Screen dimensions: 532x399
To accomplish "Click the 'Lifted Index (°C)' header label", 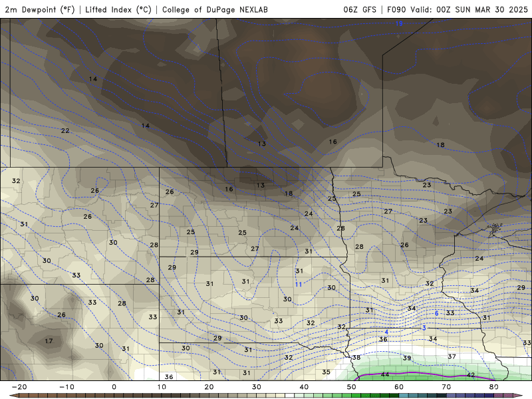I will pyautogui.click(x=118, y=9).
